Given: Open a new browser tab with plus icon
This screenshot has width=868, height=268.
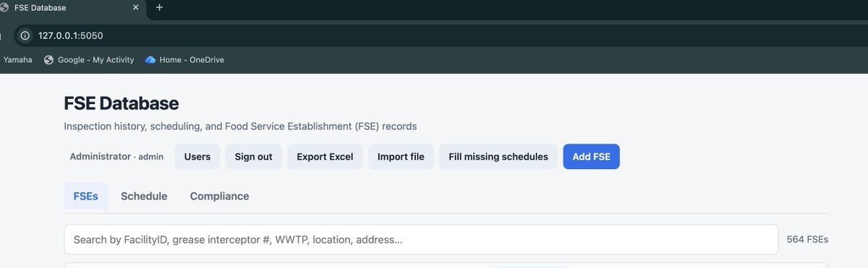Looking at the screenshot, I should 159,7.
